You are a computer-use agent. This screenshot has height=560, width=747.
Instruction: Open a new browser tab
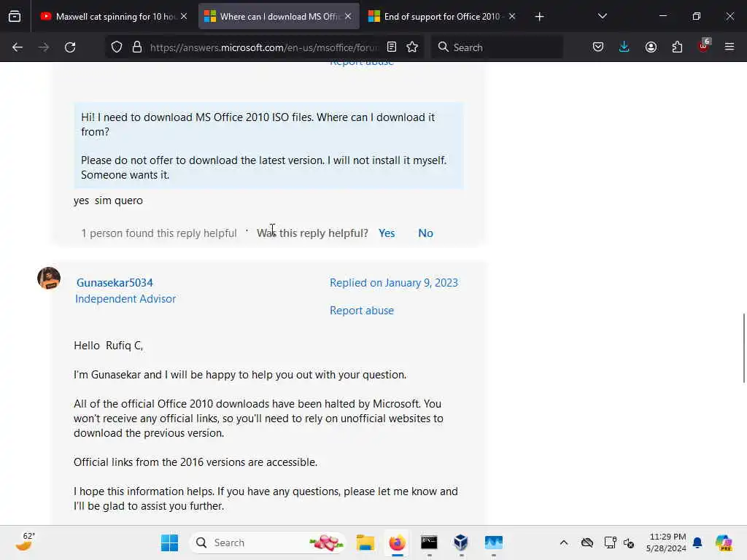point(539,17)
